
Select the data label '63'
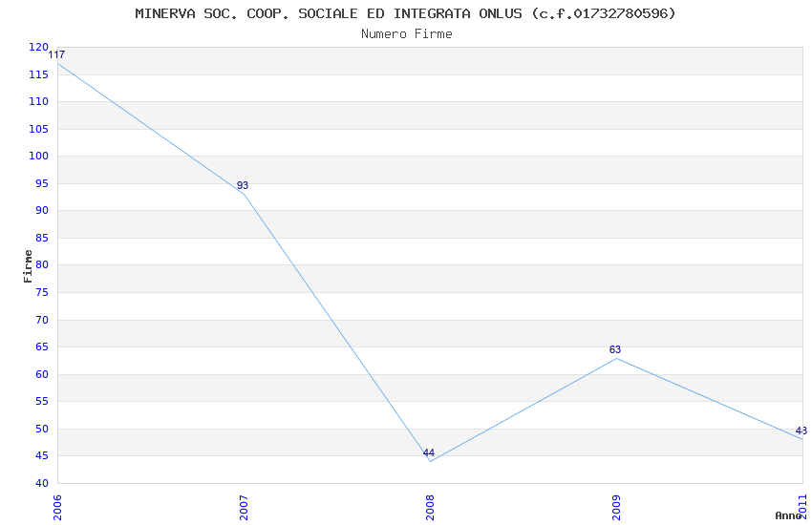click(614, 349)
